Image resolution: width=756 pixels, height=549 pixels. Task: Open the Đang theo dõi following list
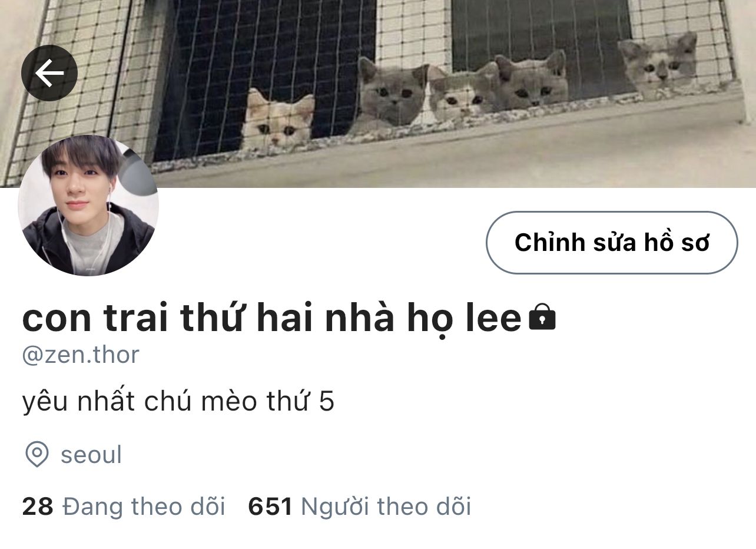(144, 506)
